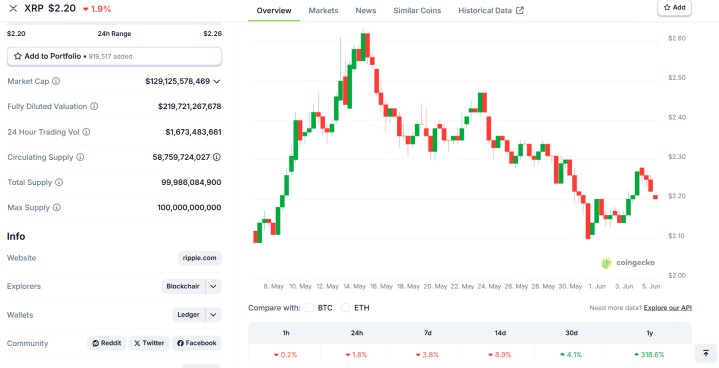Switch to the Markets tab

(323, 11)
